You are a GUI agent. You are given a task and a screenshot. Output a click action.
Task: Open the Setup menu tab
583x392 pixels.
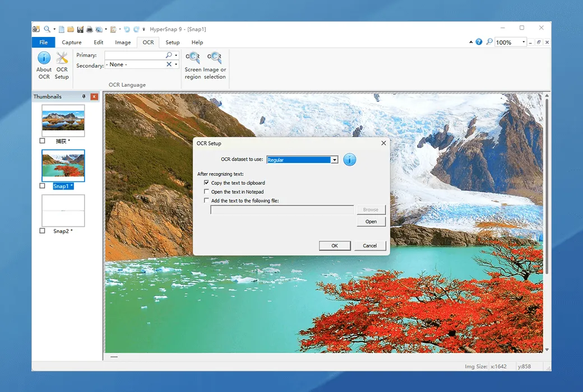(x=172, y=42)
